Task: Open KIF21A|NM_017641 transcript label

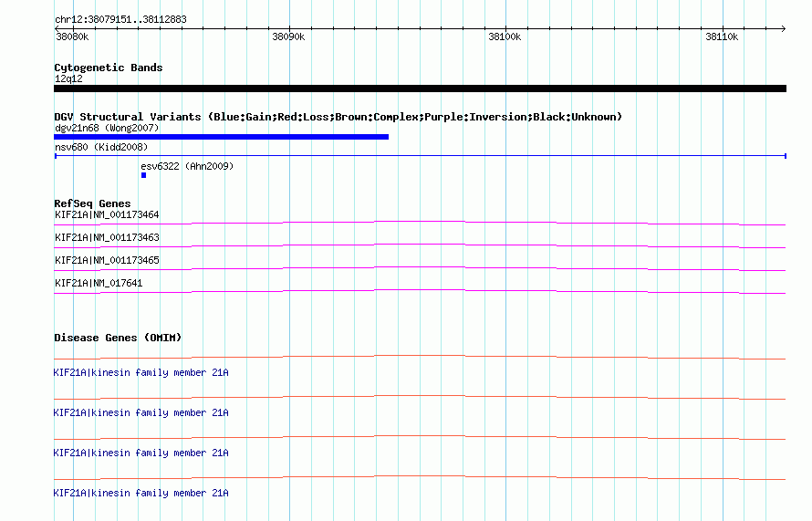Action: tap(99, 283)
